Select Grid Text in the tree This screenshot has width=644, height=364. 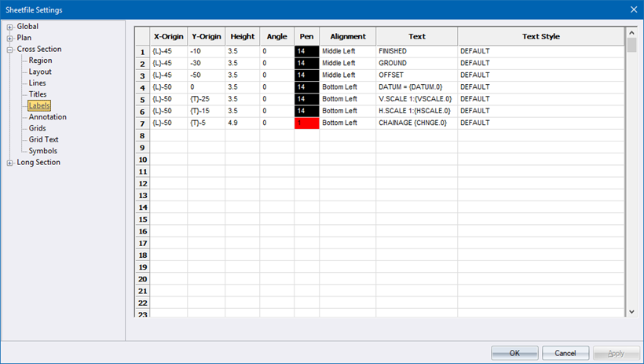click(x=43, y=140)
